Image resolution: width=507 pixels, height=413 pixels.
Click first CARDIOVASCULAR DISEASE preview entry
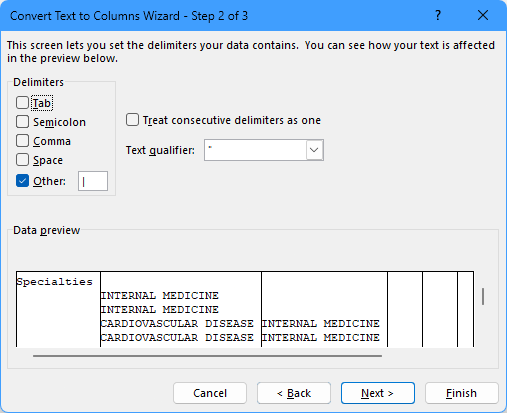coord(177,324)
